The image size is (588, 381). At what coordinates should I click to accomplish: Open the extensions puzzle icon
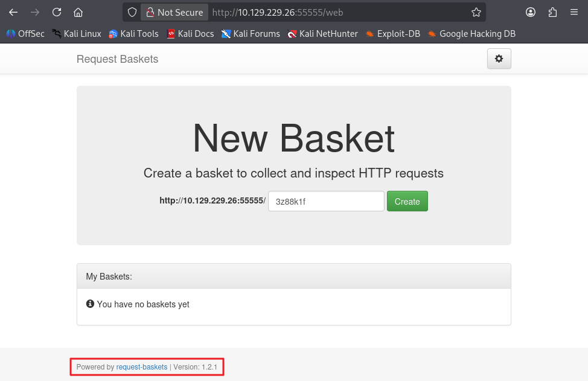(552, 12)
